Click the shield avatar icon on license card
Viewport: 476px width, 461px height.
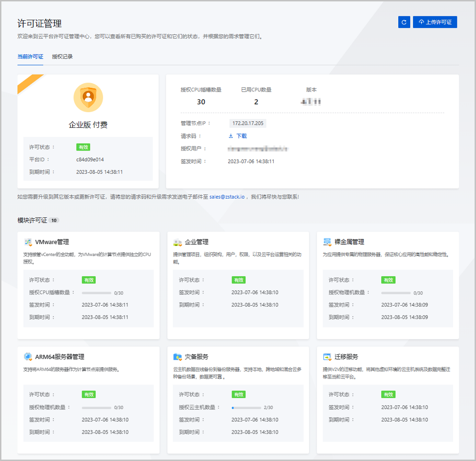tap(88, 97)
